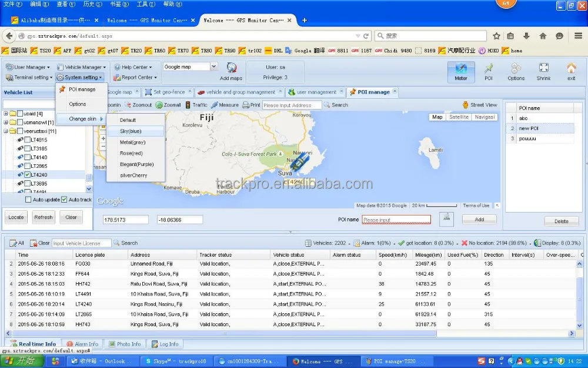Click the exit home icon
The width and height of the screenshot is (588, 368).
571,68
